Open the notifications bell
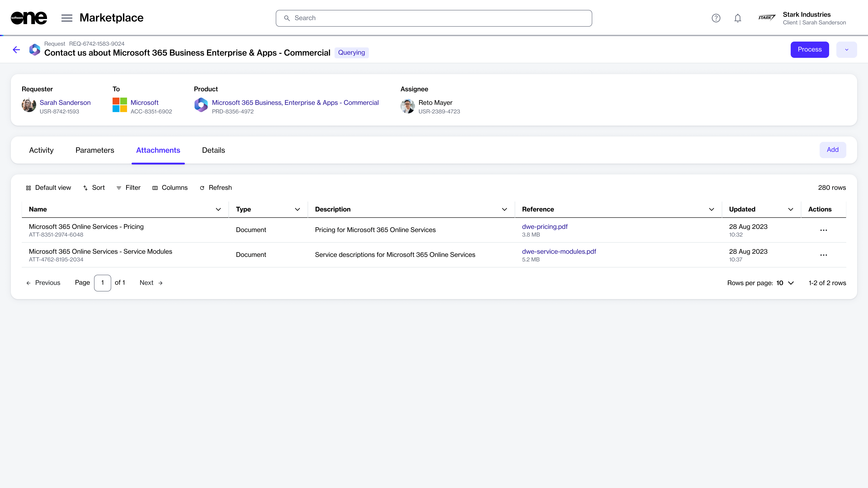This screenshot has width=868, height=488. click(738, 18)
